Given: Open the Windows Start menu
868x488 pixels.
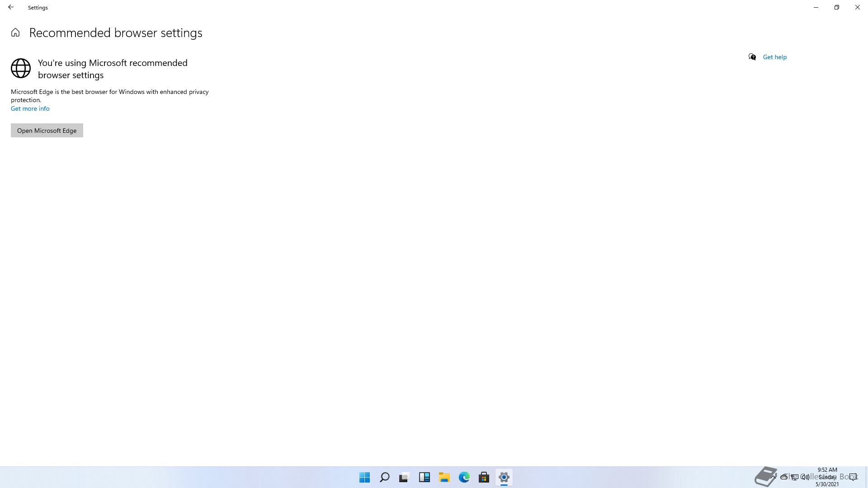Looking at the screenshot, I should [365, 477].
